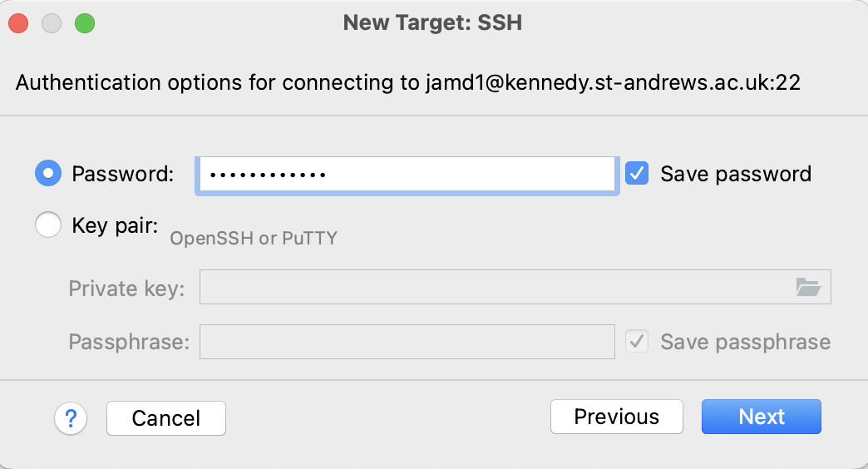Uncheck the Save password checkbox
The height and width of the screenshot is (469, 868).
[x=637, y=173]
